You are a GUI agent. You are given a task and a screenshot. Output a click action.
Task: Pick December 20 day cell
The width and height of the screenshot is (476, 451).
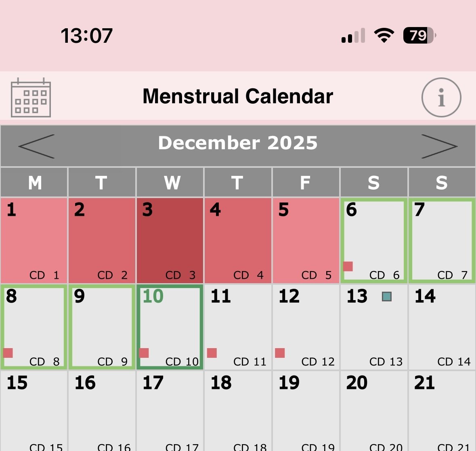pos(374,411)
